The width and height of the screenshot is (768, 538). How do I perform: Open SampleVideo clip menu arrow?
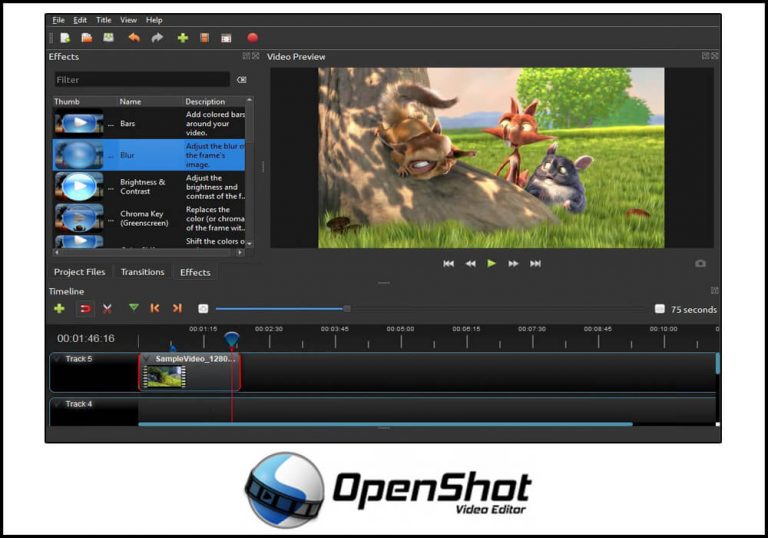(x=148, y=359)
